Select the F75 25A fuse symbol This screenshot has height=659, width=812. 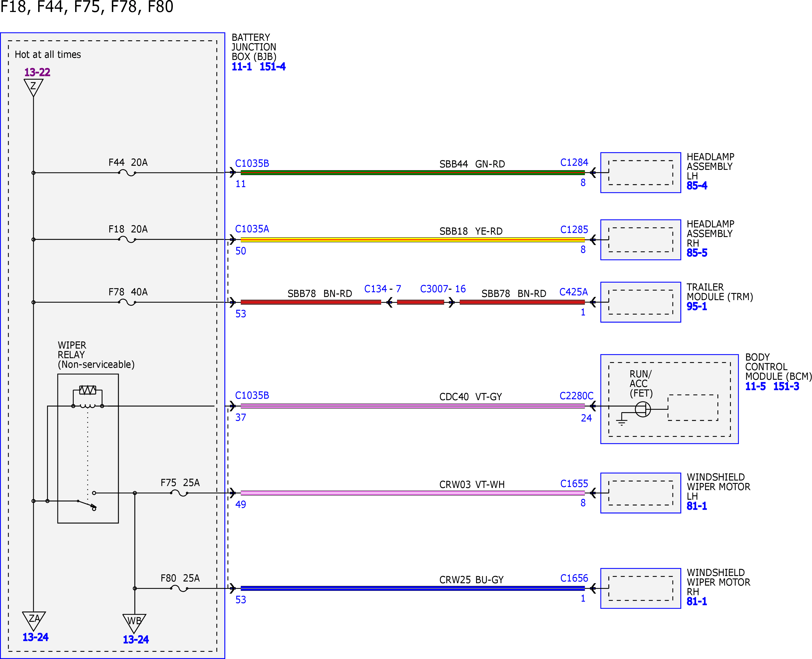tap(179, 493)
